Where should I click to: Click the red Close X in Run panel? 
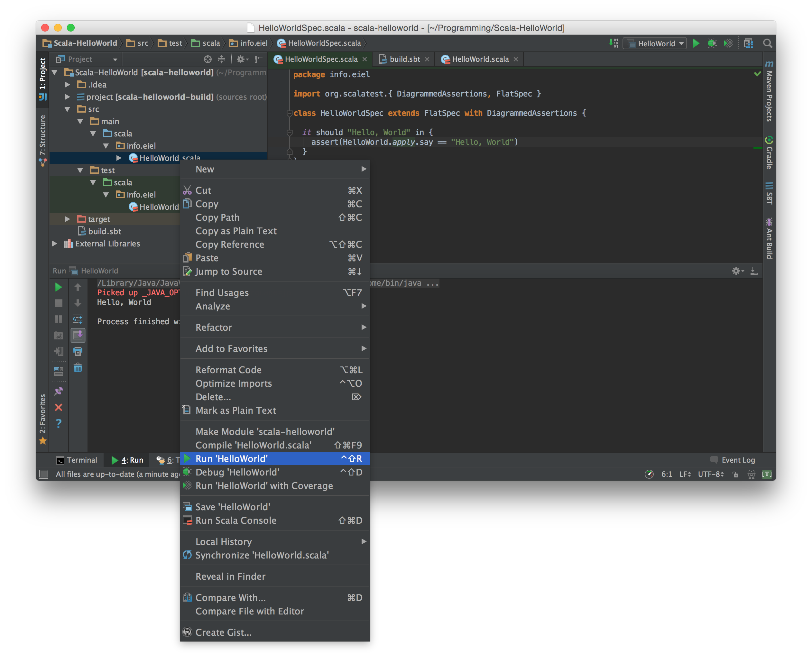[59, 408]
